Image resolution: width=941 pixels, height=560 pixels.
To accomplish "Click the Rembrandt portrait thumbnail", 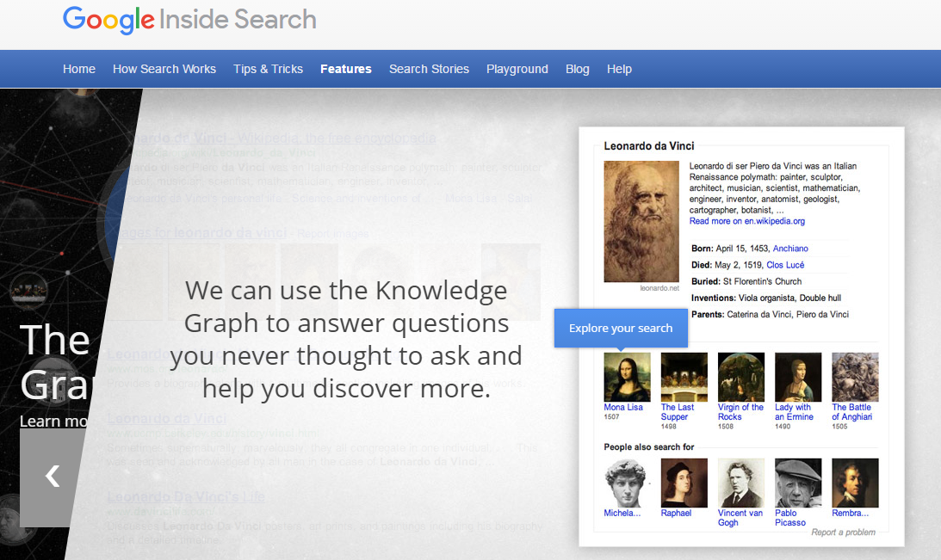I will tap(855, 483).
